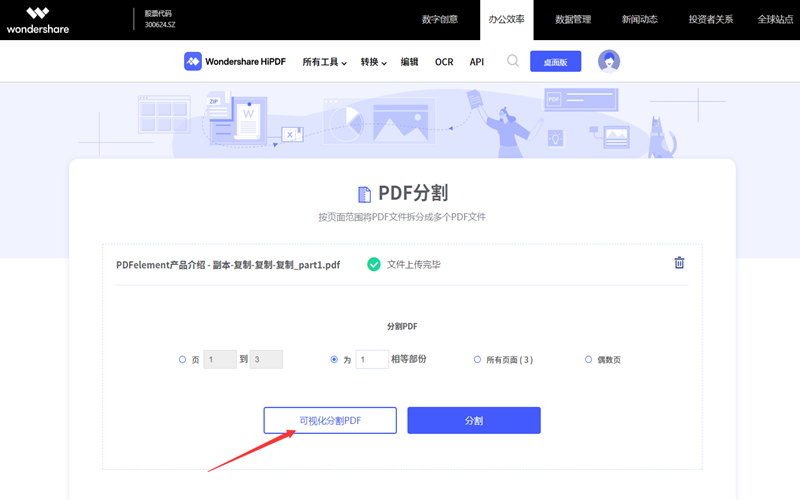
Task: Select the 为 equal parts radio button
Action: [334, 360]
